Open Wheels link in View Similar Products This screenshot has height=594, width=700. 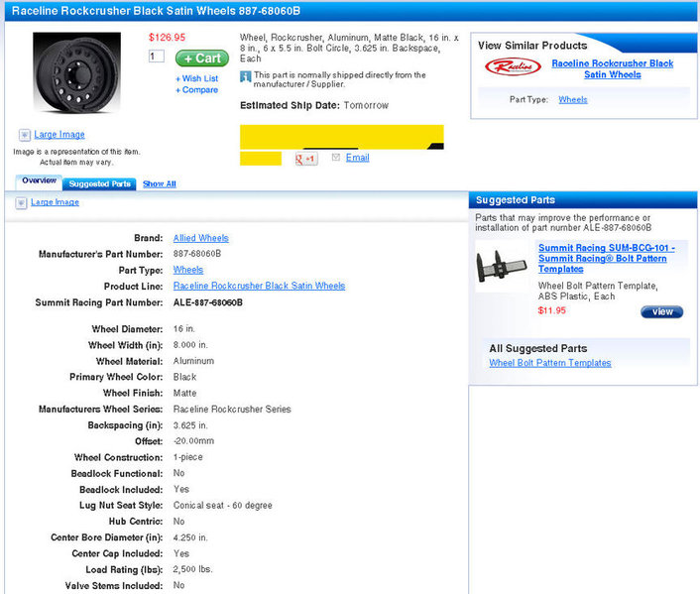pyautogui.click(x=573, y=99)
